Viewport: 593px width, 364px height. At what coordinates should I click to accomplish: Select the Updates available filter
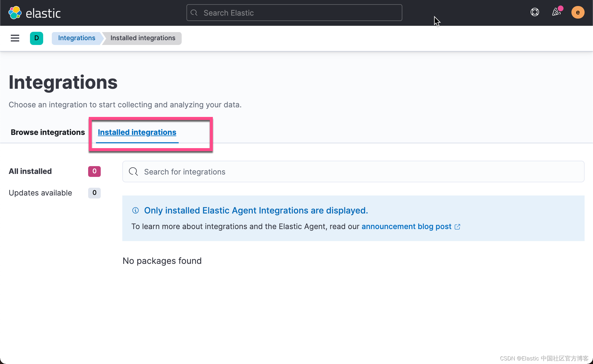40,193
